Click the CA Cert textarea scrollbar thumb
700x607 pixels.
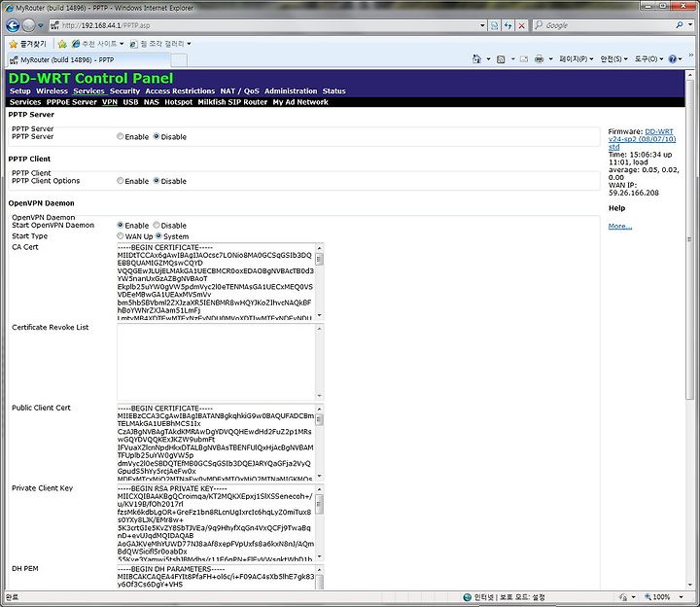coord(319,259)
